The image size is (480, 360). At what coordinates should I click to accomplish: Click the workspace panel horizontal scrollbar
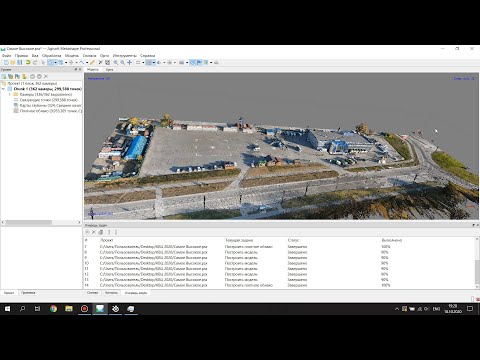pyautogui.click(x=29, y=222)
